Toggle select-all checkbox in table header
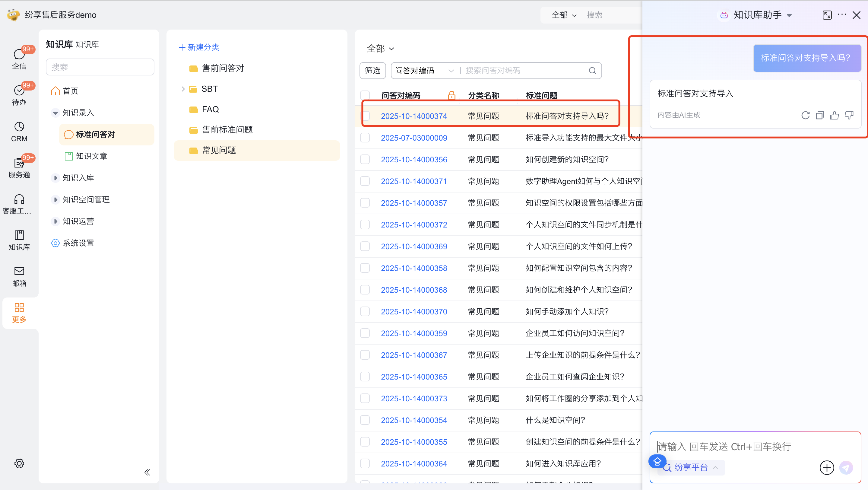Viewport: 868px width, 490px height. pos(365,95)
